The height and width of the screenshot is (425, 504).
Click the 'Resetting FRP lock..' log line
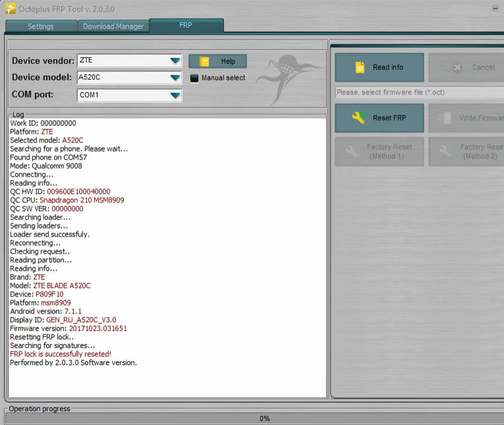tap(42, 337)
